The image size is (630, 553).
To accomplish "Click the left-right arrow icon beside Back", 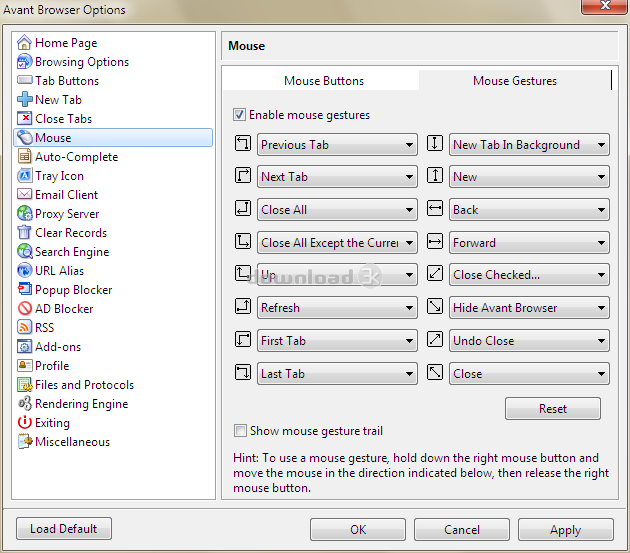I will (x=435, y=210).
